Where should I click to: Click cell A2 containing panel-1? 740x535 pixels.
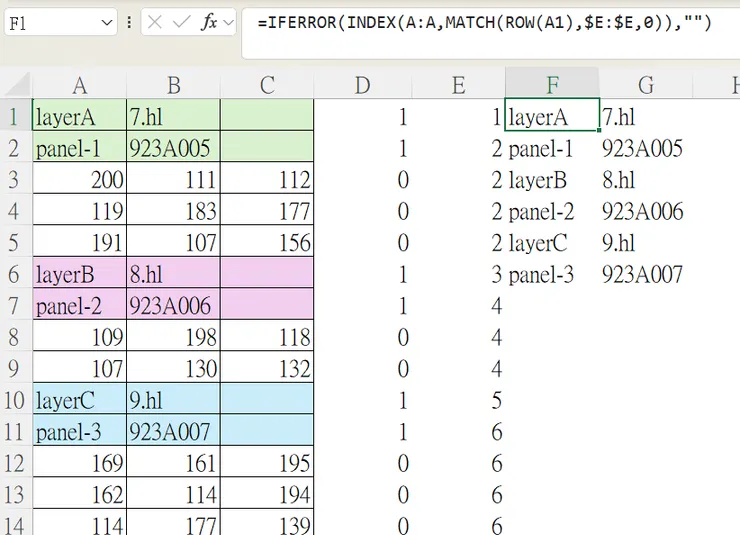pyautogui.click(x=79, y=147)
